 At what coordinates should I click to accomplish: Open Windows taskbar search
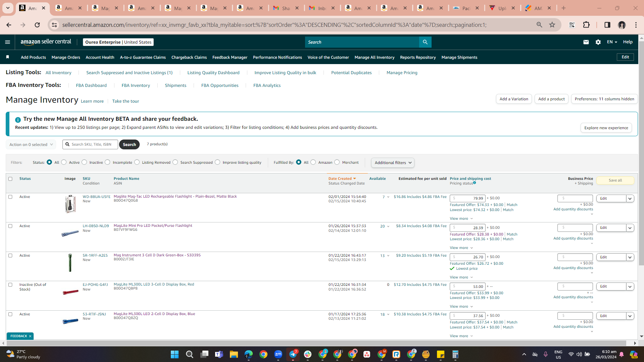click(189, 354)
